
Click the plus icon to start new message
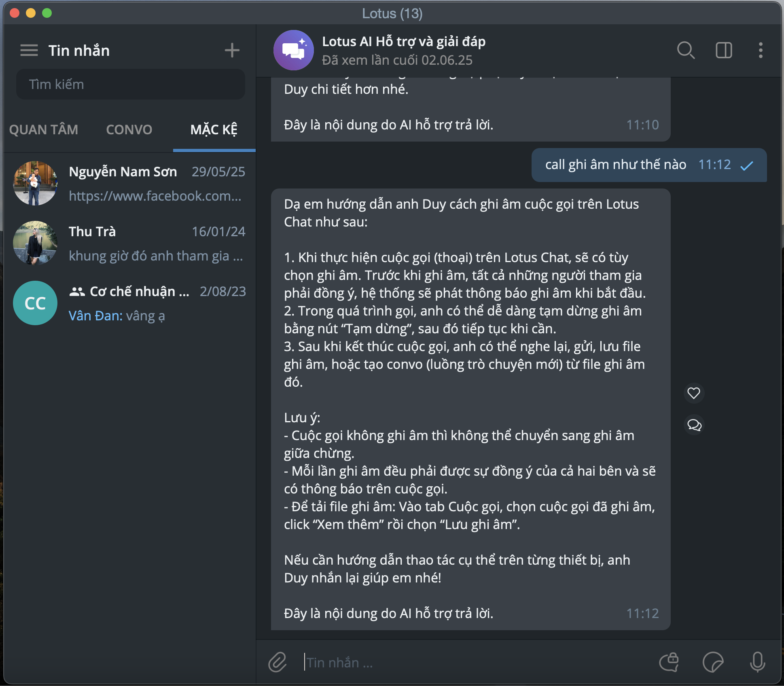[x=232, y=51]
